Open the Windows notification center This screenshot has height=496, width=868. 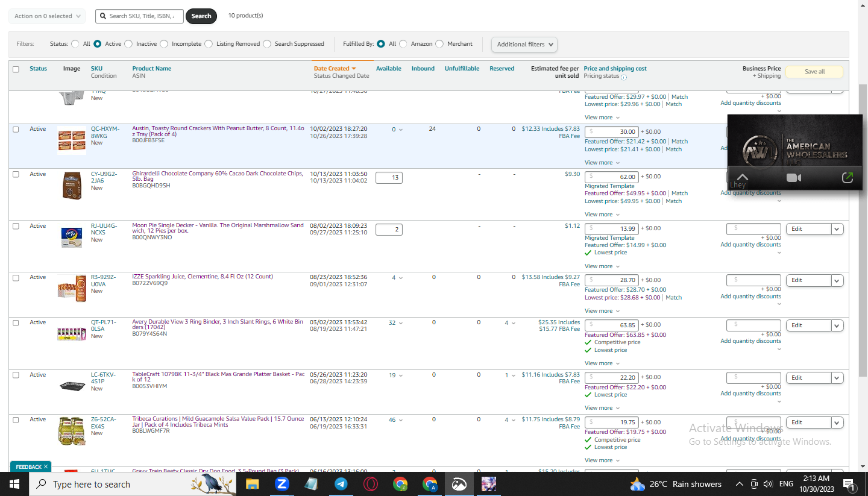[x=849, y=484]
